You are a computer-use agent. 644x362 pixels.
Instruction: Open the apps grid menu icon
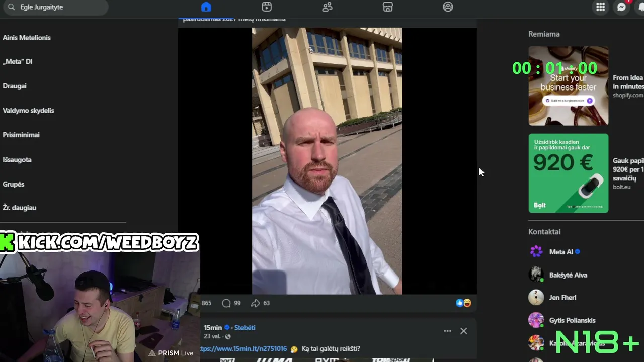600,7
